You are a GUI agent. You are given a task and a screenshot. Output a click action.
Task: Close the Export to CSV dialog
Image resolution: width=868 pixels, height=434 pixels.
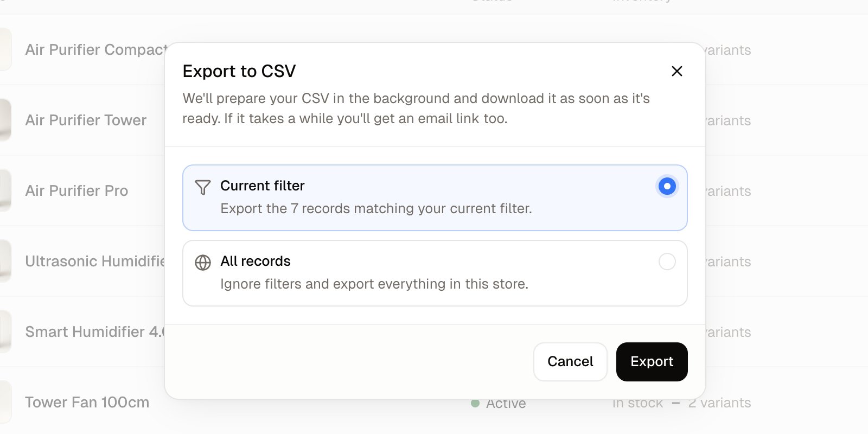[x=676, y=71]
